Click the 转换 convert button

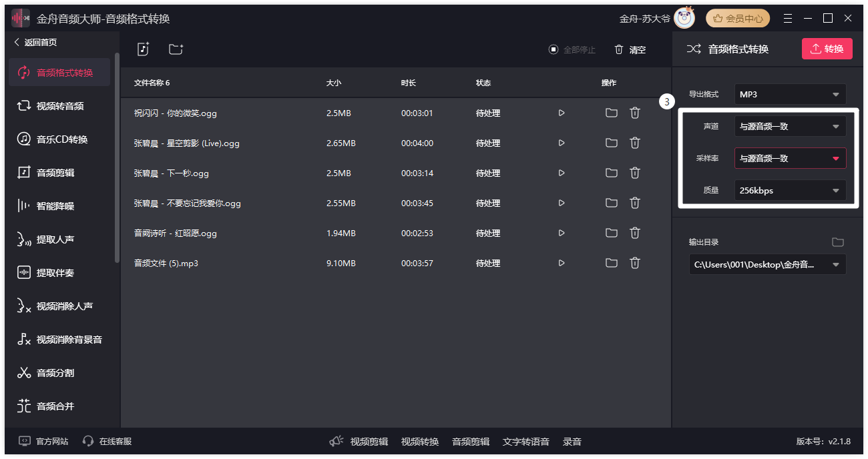(x=827, y=48)
